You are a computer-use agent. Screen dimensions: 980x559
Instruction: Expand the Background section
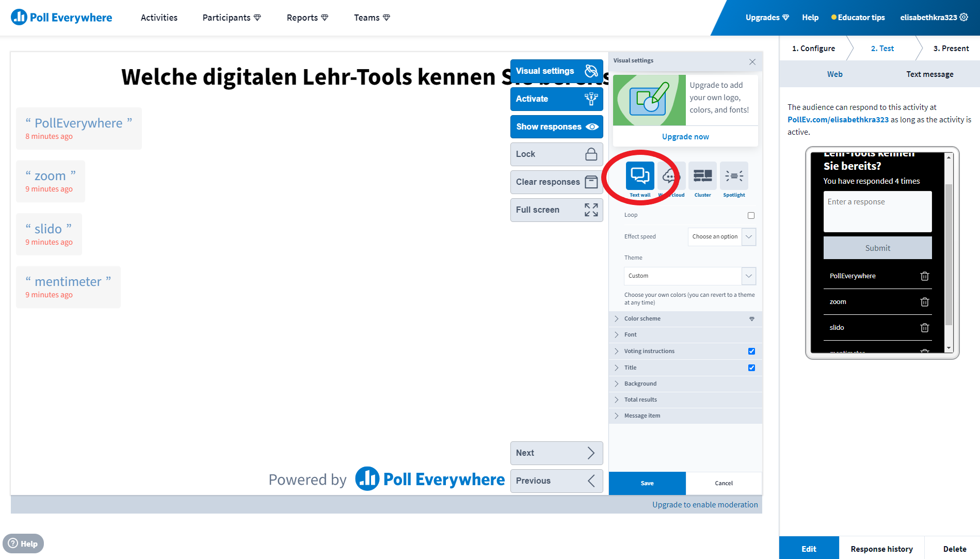click(685, 384)
